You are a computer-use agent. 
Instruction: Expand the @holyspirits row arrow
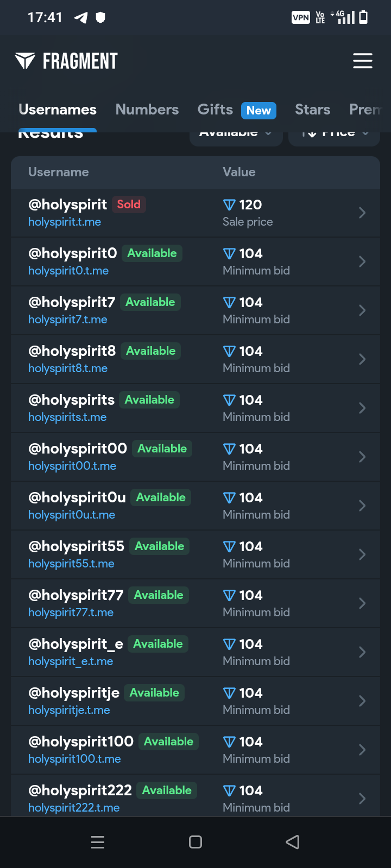pos(362,408)
